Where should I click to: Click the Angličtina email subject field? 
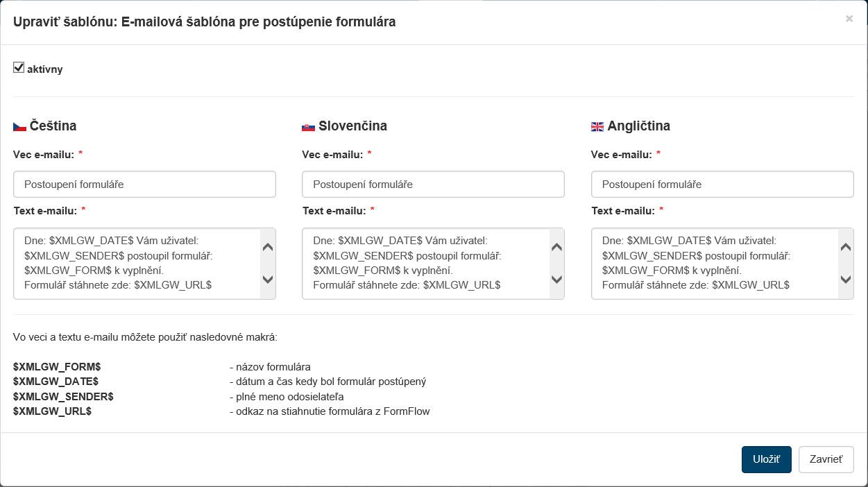click(722, 185)
